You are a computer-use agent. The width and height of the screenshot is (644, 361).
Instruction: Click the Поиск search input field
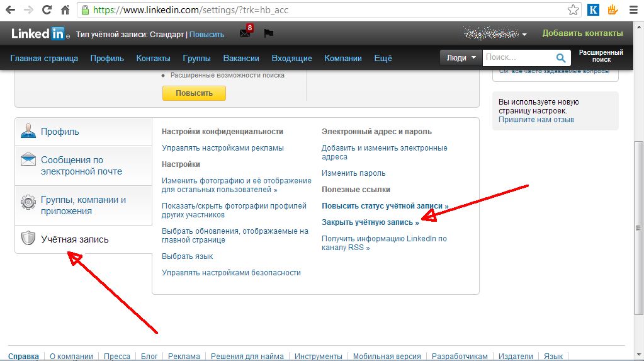518,57
